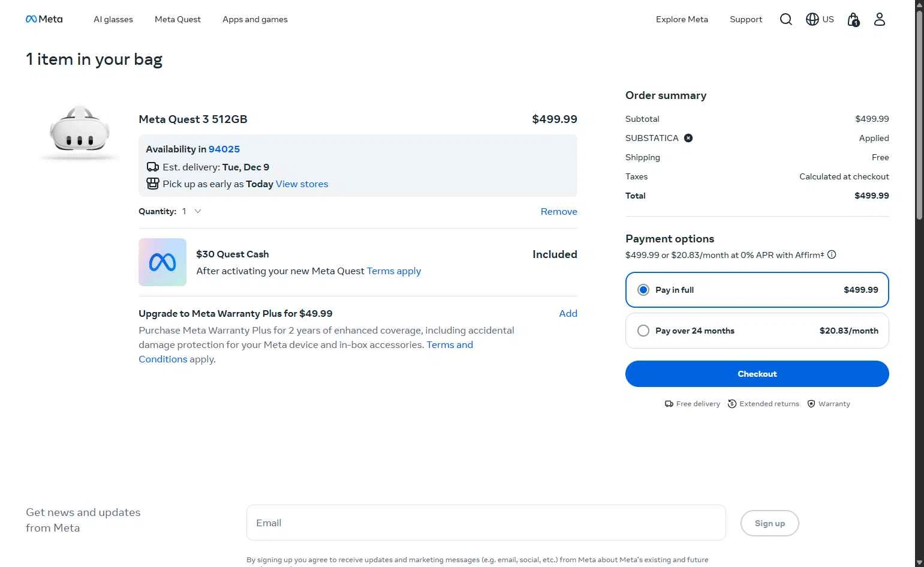Click the Sign up button
Screen dimensions: 924x567
pos(770,523)
